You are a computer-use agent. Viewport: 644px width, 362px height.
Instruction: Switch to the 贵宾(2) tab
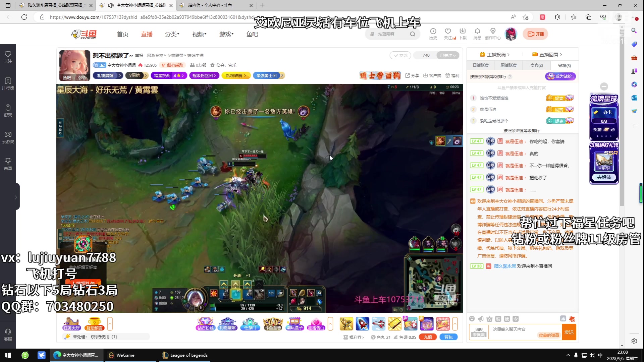coord(536,65)
